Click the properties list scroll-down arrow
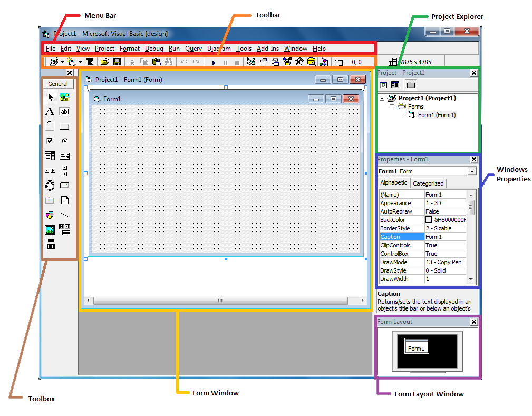 (471, 279)
